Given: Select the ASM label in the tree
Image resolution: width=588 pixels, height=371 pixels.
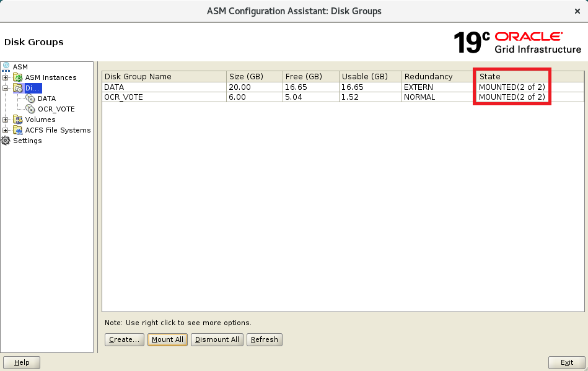Looking at the screenshot, I should tap(20, 67).
